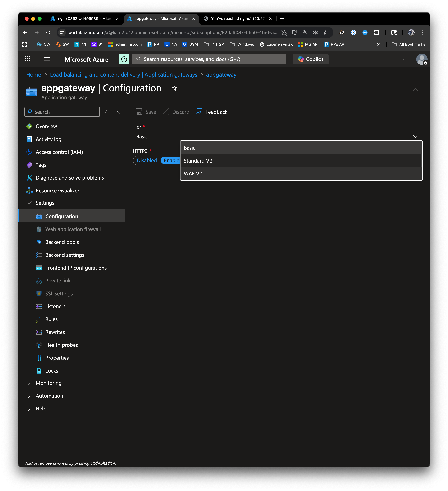Screen dimensions: 448x491
Task: Click the Feedback toolbar icon
Action: tap(199, 112)
